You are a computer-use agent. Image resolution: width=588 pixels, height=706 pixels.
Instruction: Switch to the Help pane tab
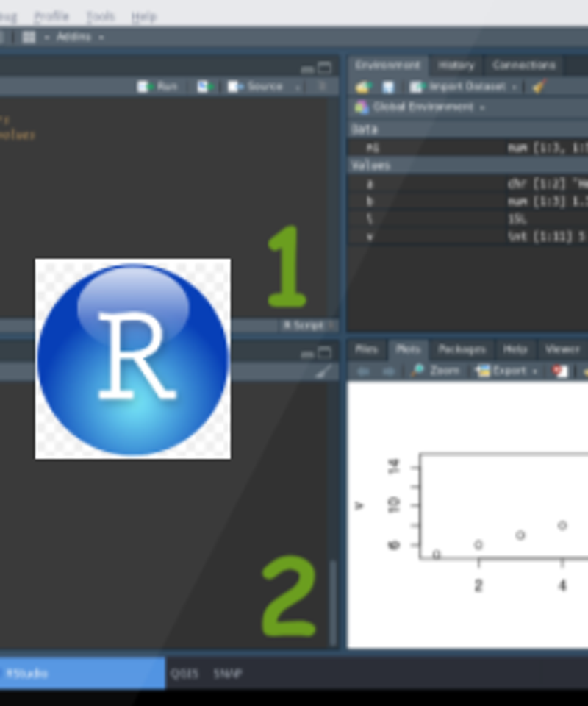[x=514, y=349]
